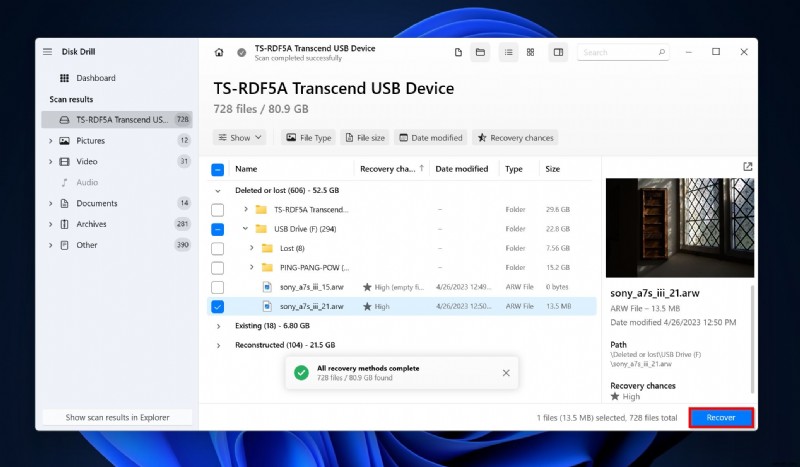800x467 pixels.
Task: Expand PING-PANG-POW folder
Action: click(x=252, y=267)
